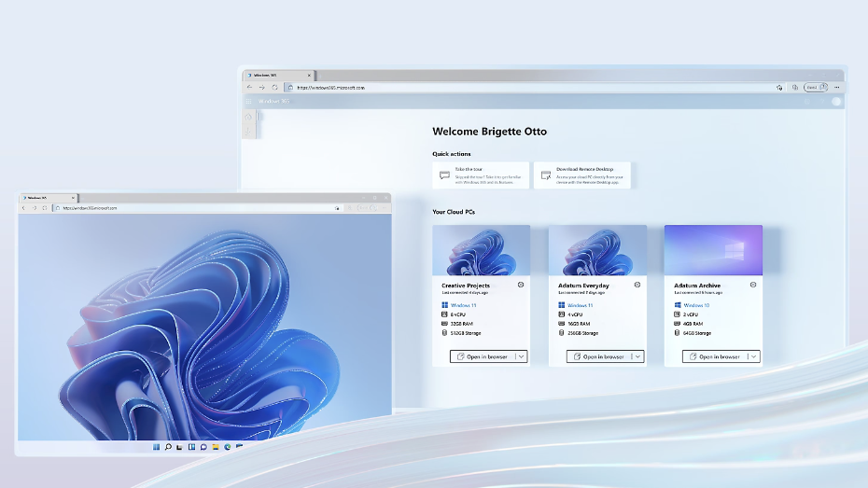Image resolution: width=868 pixels, height=488 pixels.
Task: Open the app launcher grid beside Windows 365
Action: pyautogui.click(x=248, y=102)
